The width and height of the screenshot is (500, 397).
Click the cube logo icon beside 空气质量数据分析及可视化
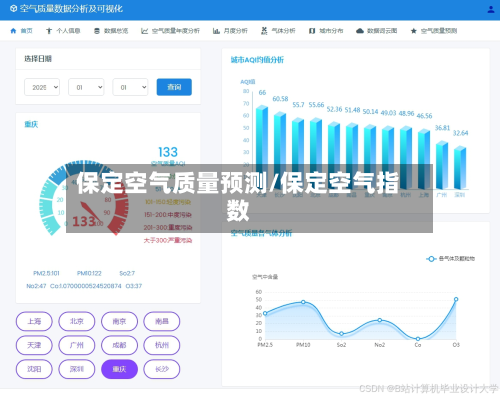[x=13, y=9]
